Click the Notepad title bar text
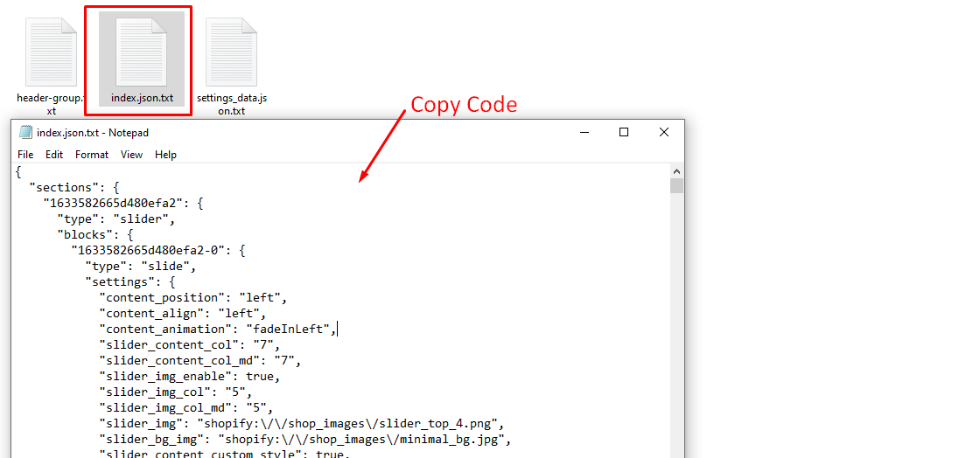This screenshot has height=458, width=980. coord(93,133)
